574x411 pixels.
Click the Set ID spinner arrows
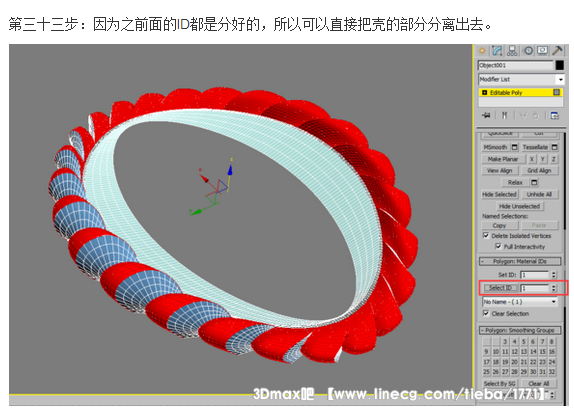(554, 274)
